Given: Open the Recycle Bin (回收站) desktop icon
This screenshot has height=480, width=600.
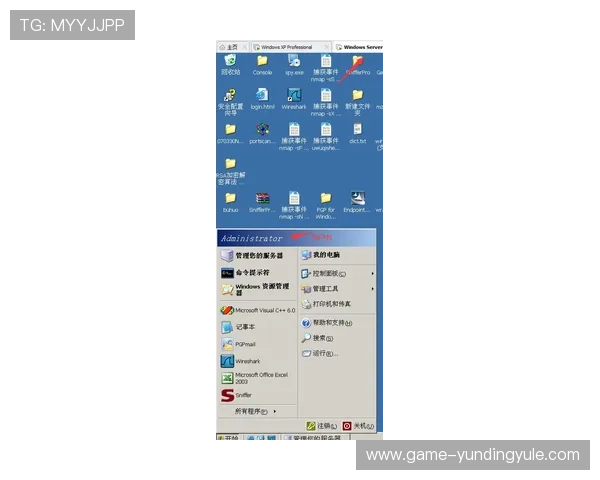Looking at the screenshot, I should 231,62.
